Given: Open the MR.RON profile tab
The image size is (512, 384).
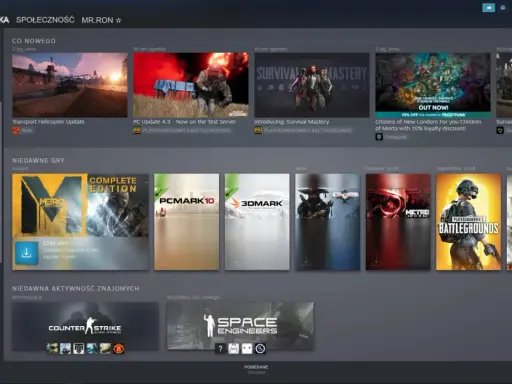Looking at the screenshot, I should pyautogui.click(x=97, y=20).
